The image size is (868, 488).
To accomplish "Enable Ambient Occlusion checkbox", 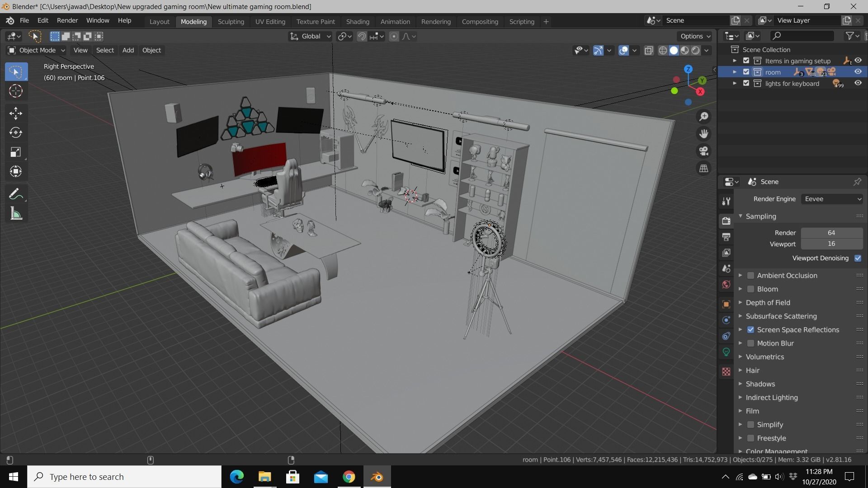I will (x=750, y=276).
